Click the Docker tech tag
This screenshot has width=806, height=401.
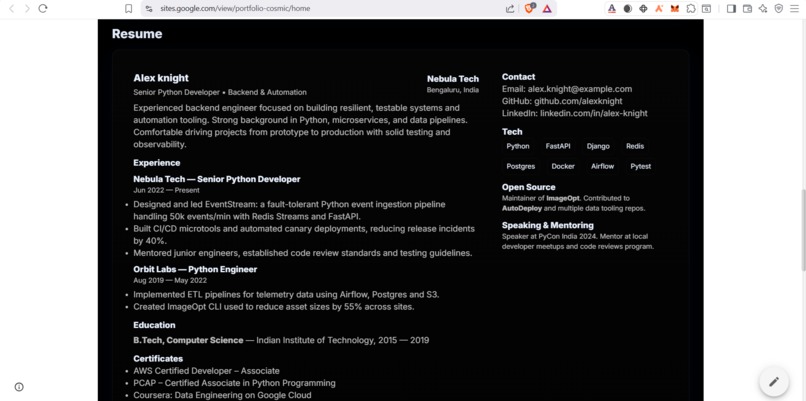click(563, 166)
